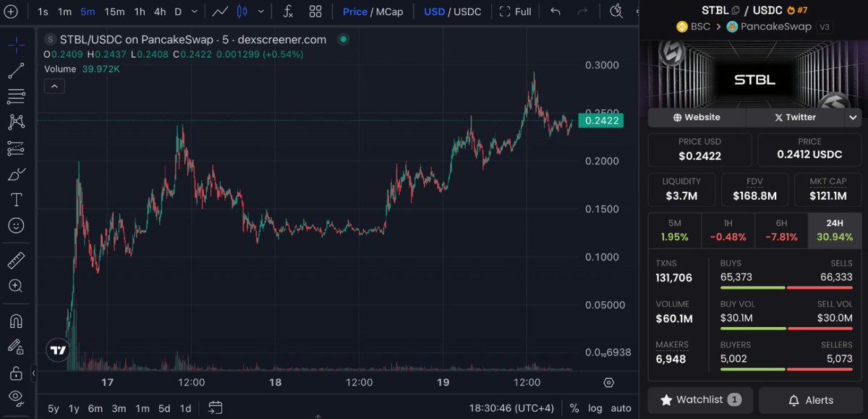Image resolution: width=868 pixels, height=419 pixels.
Task: Select the 4h timeframe
Action: pos(160,12)
